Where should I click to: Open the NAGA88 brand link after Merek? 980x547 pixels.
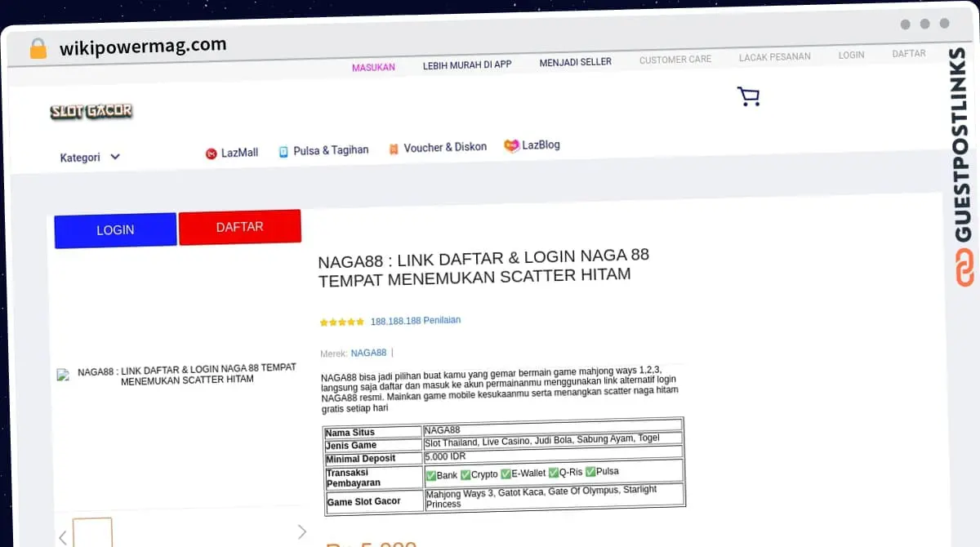pyautogui.click(x=368, y=353)
